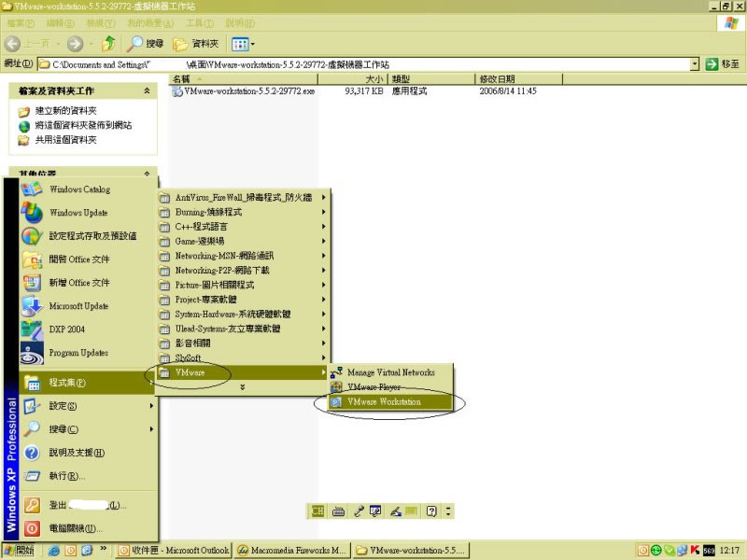Expand the Search (搜尋) submenu arrow
The image size is (747, 560).
(x=151, y=429)
